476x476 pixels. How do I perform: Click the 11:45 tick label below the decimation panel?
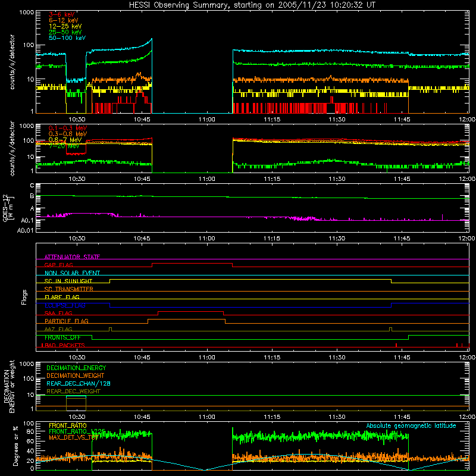(x=402, y=416)
